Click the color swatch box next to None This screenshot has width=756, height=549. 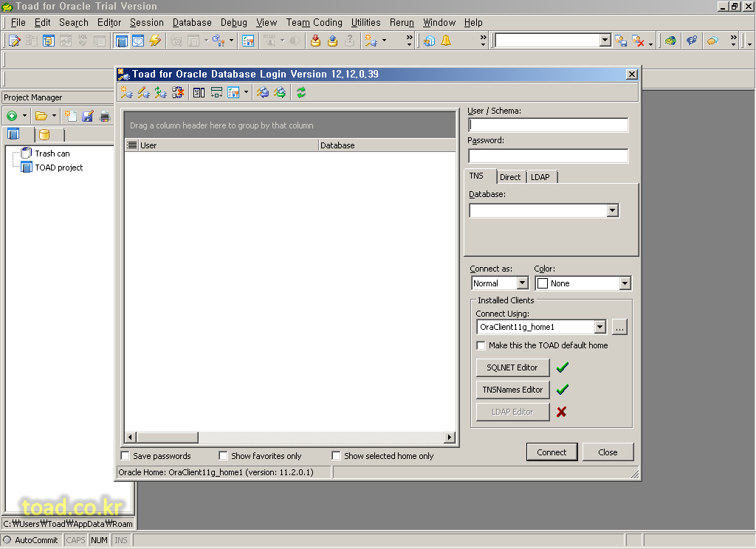[543, 283]
